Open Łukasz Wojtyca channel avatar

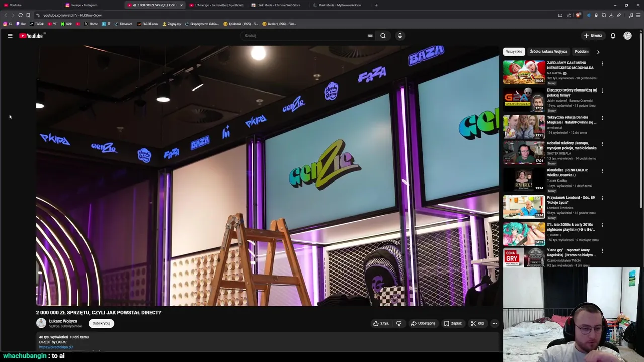(41, 323)
